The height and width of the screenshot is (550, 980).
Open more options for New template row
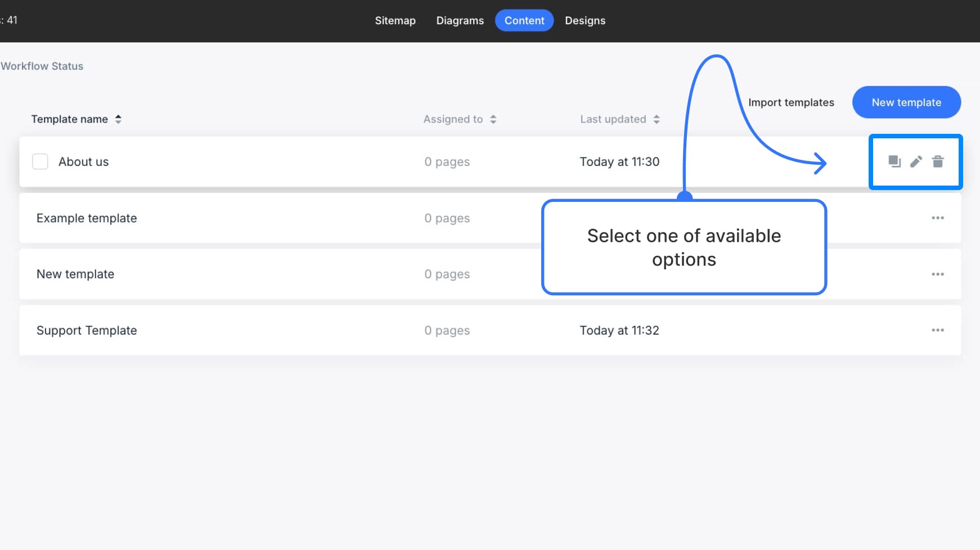[938, 274]
